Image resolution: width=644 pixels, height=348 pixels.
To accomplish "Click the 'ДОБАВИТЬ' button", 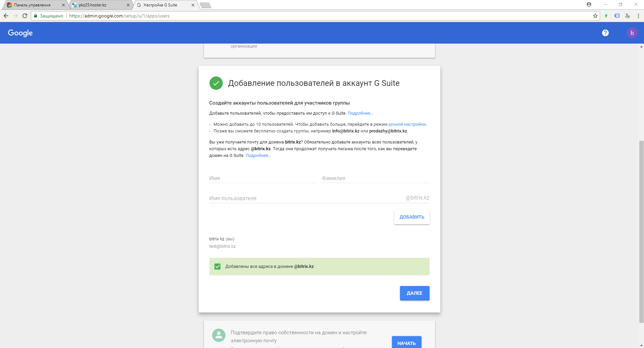I will [x=412, y=217].
